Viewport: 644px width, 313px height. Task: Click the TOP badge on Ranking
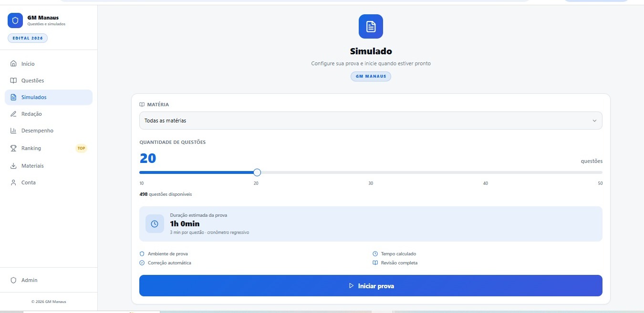[81, 148]
